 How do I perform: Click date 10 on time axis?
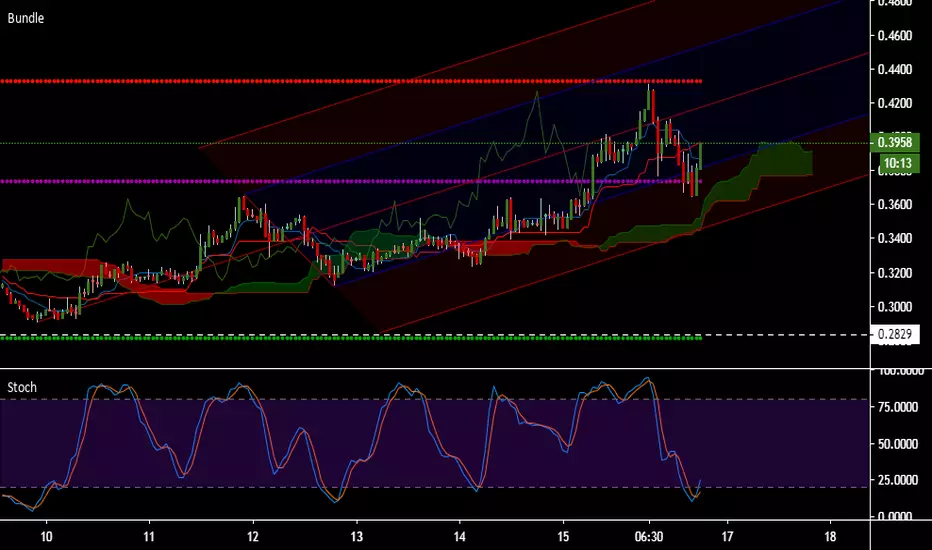(46, 537)
